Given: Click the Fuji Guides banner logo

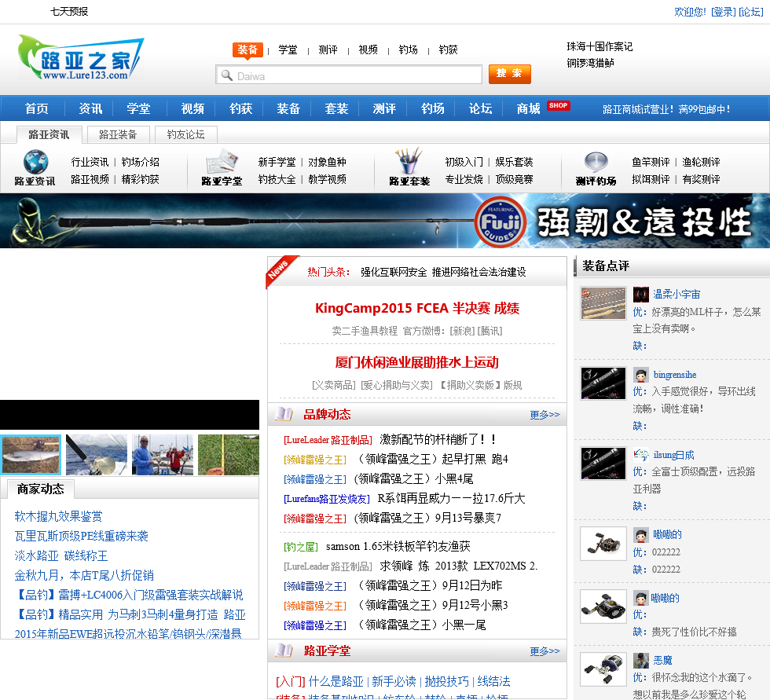Looking at the screenshot, I should coord(500,222).
